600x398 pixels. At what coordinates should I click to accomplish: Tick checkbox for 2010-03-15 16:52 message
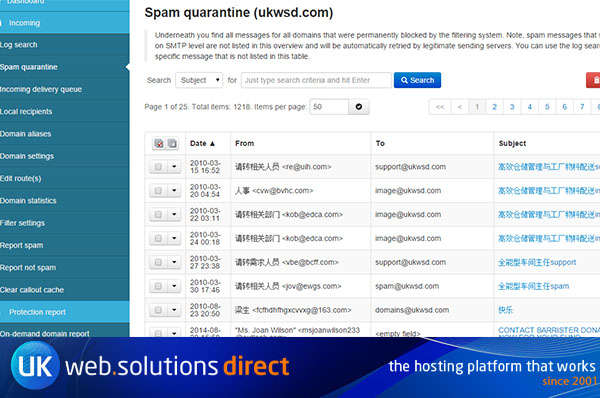[158, 167]
